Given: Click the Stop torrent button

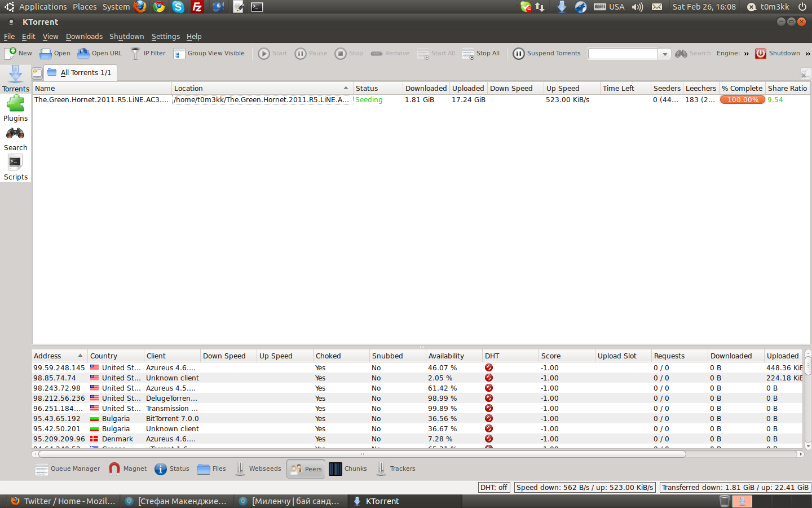Looking at the screenshot, I should click(x=349, y=54).
